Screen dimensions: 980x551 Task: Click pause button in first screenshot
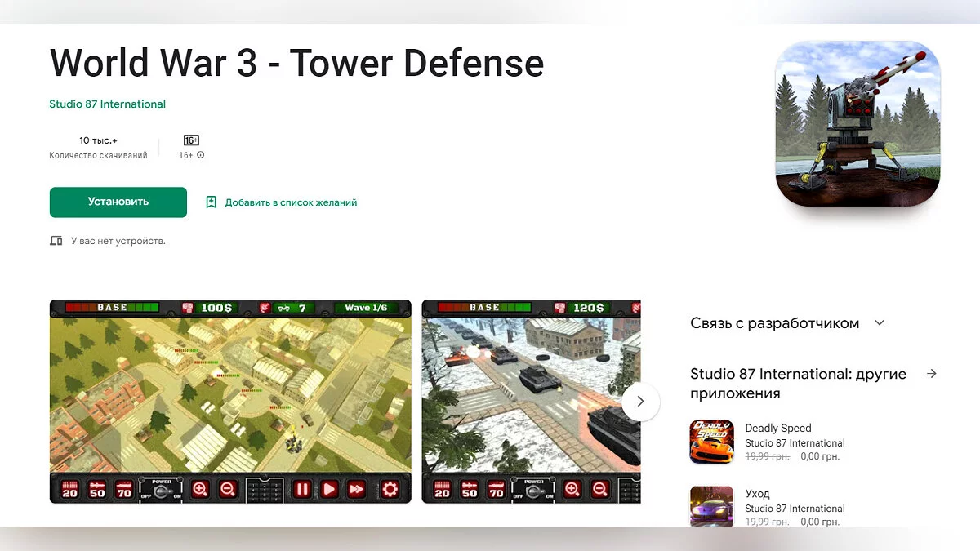coord(302,489)
